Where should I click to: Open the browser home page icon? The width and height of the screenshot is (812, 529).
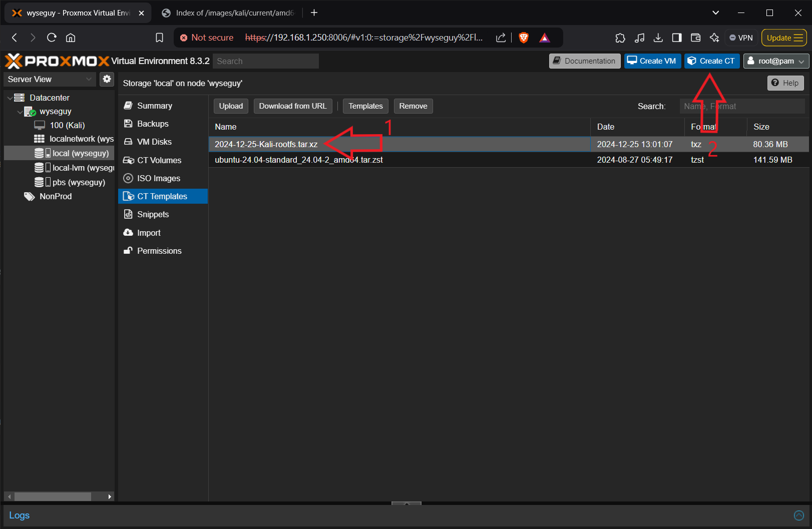(x=71, y=38)
